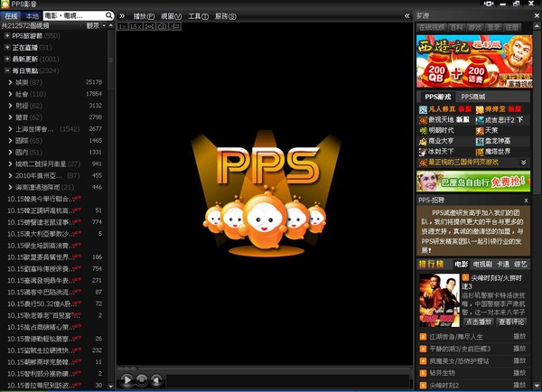Expand the 社會 (110) category

[x=10, y=94]
